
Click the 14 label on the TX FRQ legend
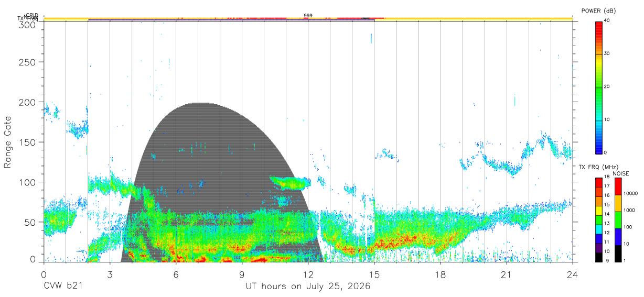coord(607,214)
